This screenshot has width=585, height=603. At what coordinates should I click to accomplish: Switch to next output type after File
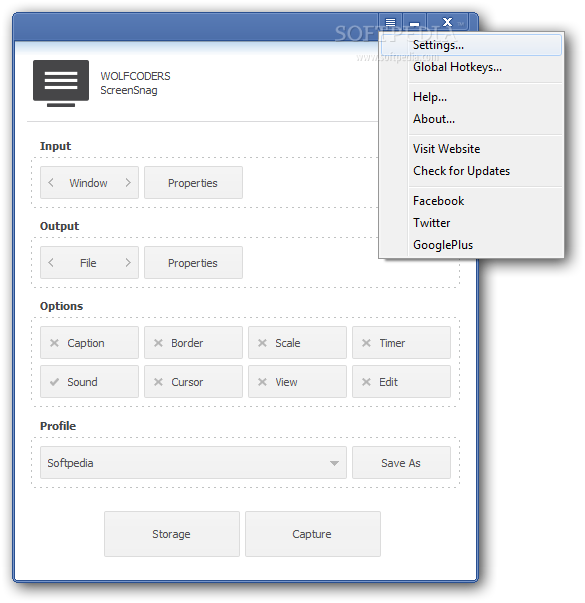point(128,263)
